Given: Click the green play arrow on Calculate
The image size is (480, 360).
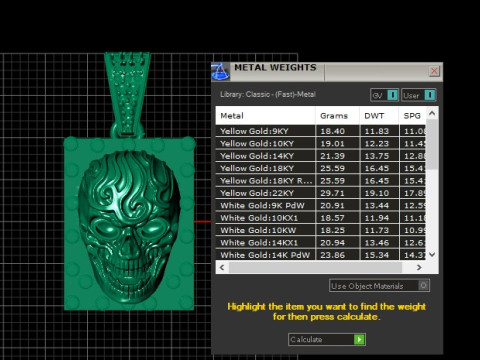Looking at the screenshot, I should pyautogui.click(x=359, y=340).
